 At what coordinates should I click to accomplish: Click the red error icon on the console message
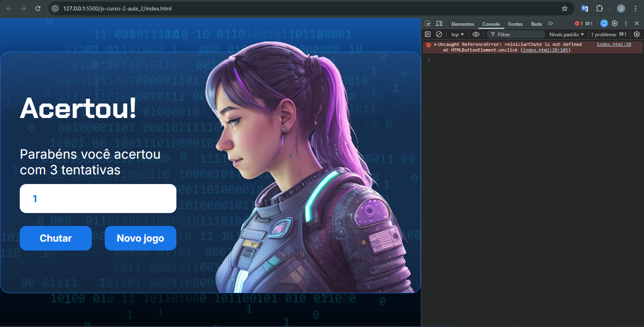click(x=429, y=45)
